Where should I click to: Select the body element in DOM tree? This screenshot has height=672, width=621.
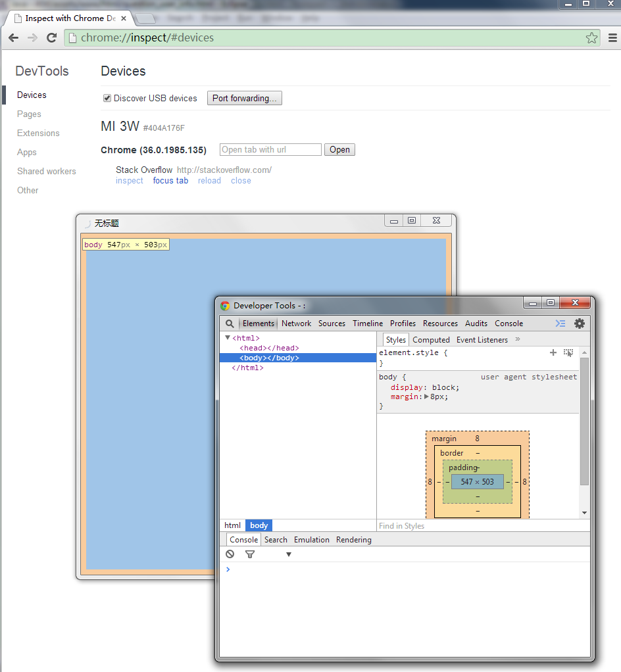point(297,358)
